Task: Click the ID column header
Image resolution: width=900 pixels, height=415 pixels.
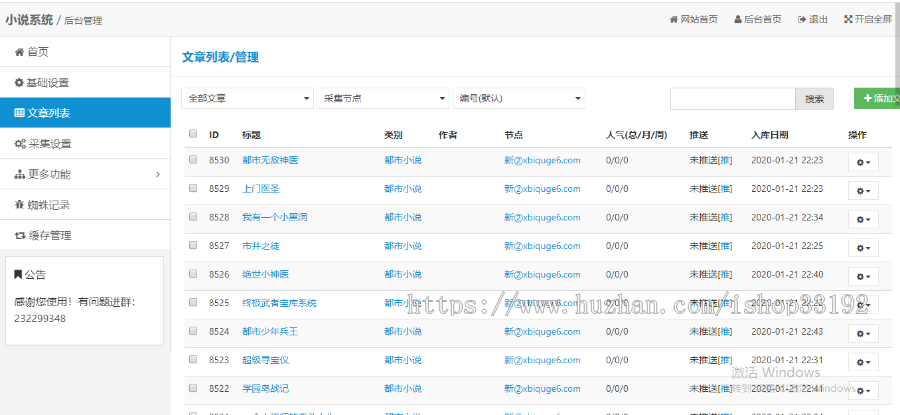Action: tap(214, 135)
